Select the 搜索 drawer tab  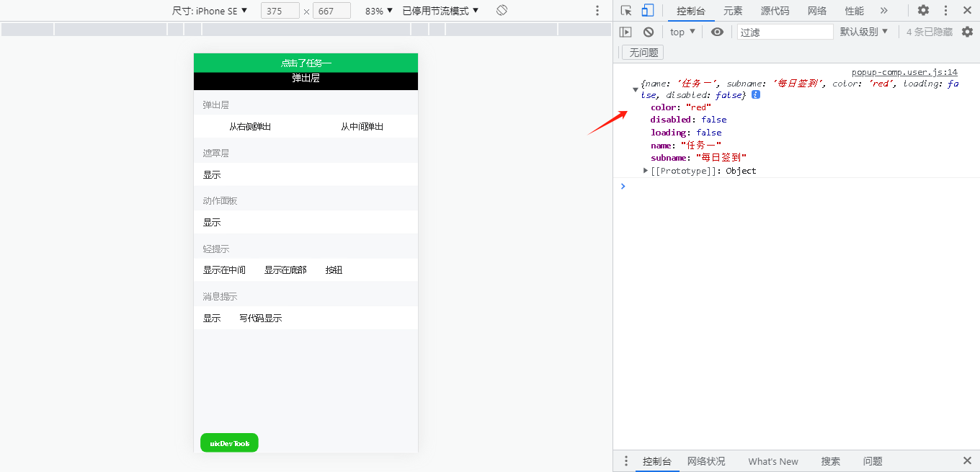831,461
